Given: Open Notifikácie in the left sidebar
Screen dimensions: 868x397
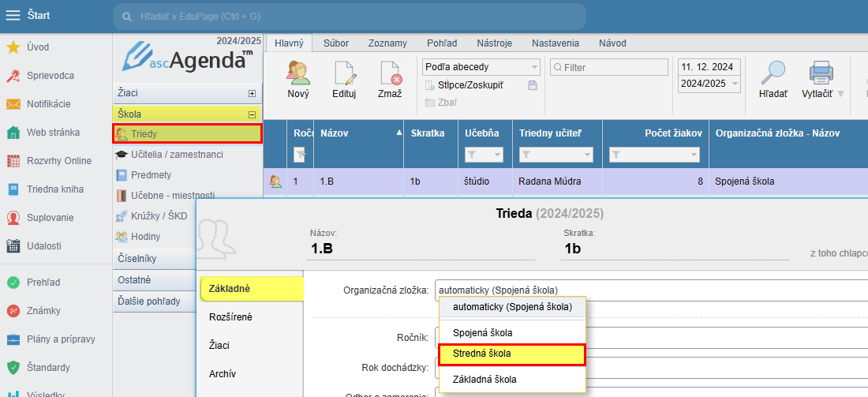Looking at the screenshot, I should pyautogui.click(x=48, y=103).
